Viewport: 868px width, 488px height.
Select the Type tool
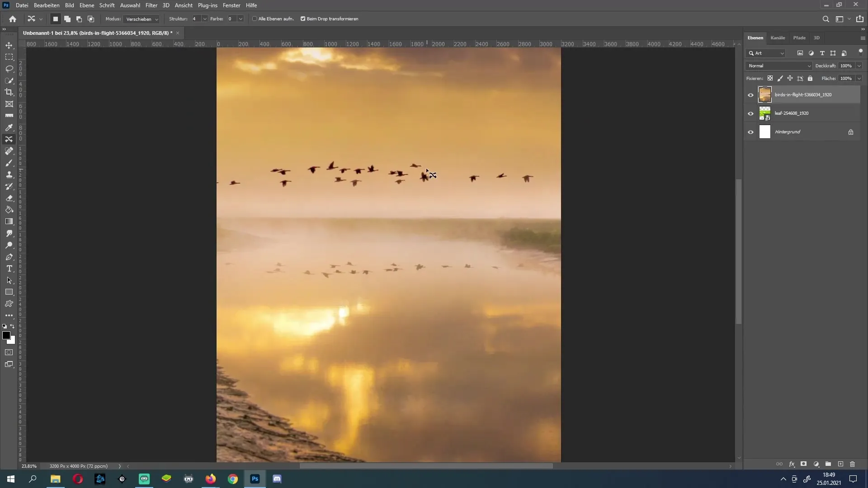(9, 269)
